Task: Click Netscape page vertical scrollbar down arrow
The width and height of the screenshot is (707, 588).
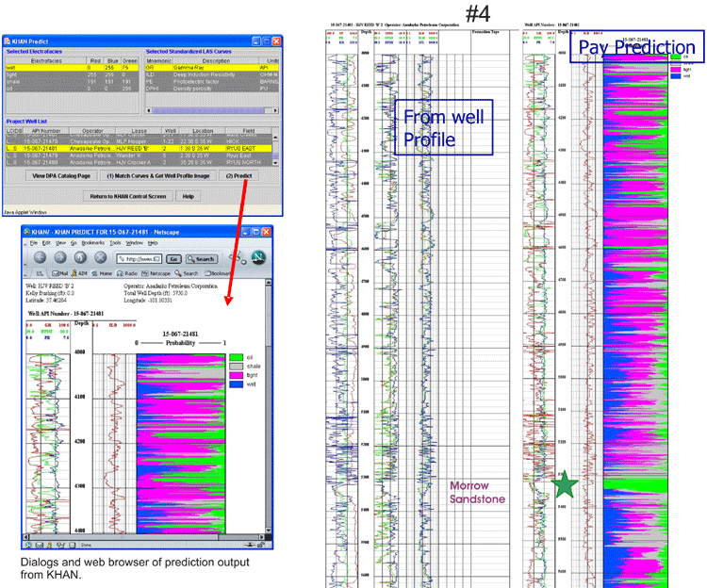Action: (269, 531)
